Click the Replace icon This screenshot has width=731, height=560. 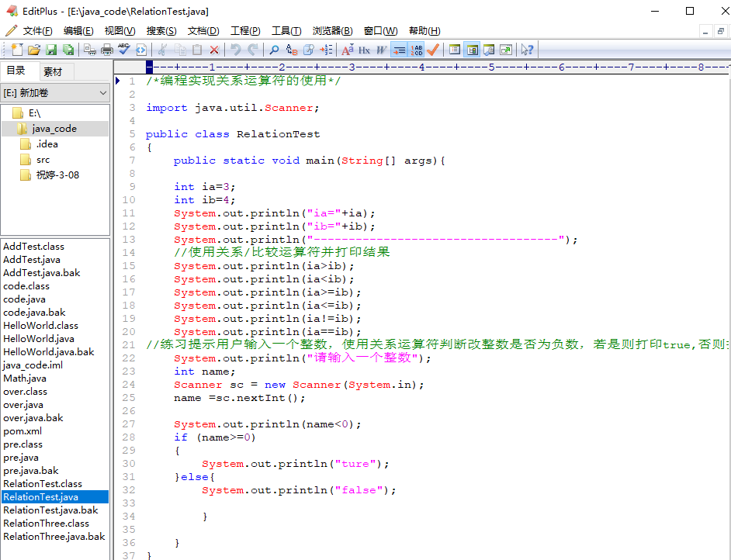tap(291, 50)
